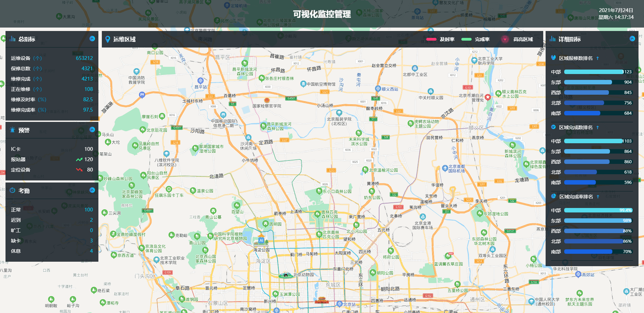Click 北京后花园 map marker
Image resolution: width=644 pixels, height=313 pixels.
143,130
